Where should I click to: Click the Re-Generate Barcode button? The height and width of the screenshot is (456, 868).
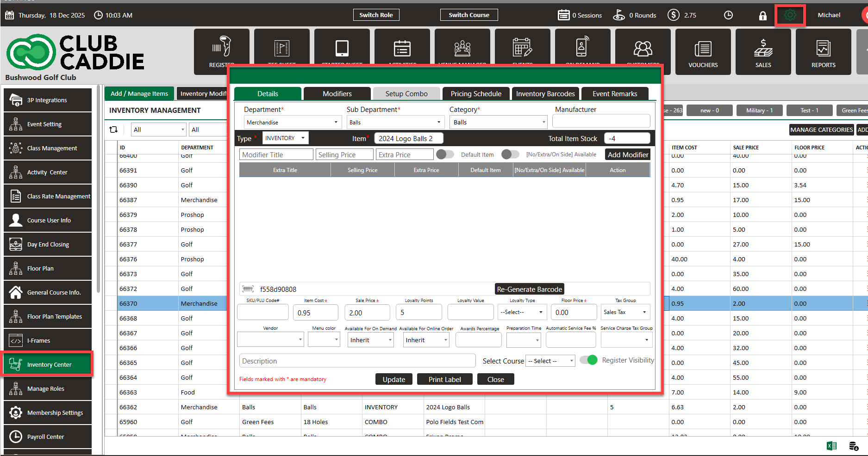tap(529, 290)
